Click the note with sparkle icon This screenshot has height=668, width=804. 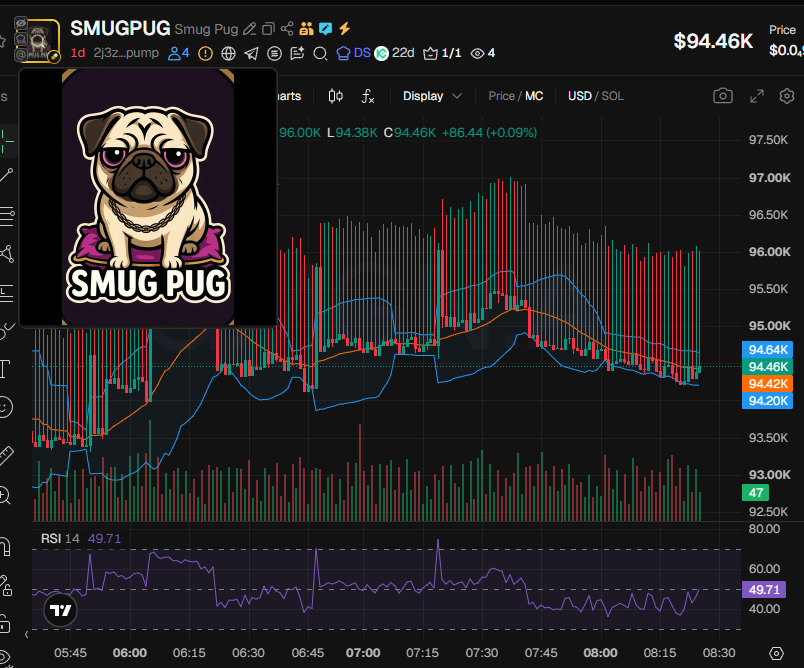[297, 53]
